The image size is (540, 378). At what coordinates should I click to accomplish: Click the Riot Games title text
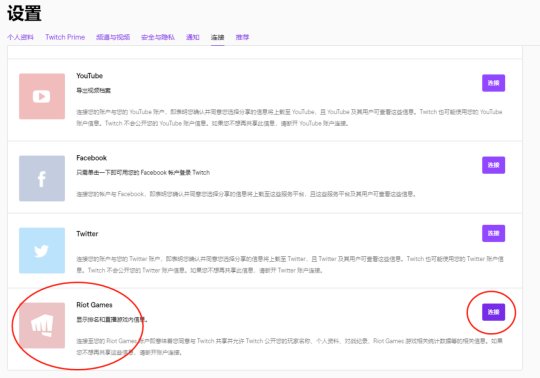[94, 305]
